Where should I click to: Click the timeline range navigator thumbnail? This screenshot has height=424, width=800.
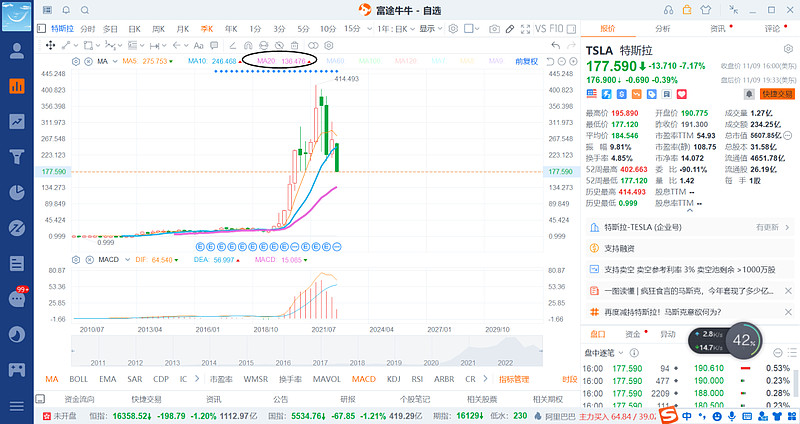(x=307, y=351)
